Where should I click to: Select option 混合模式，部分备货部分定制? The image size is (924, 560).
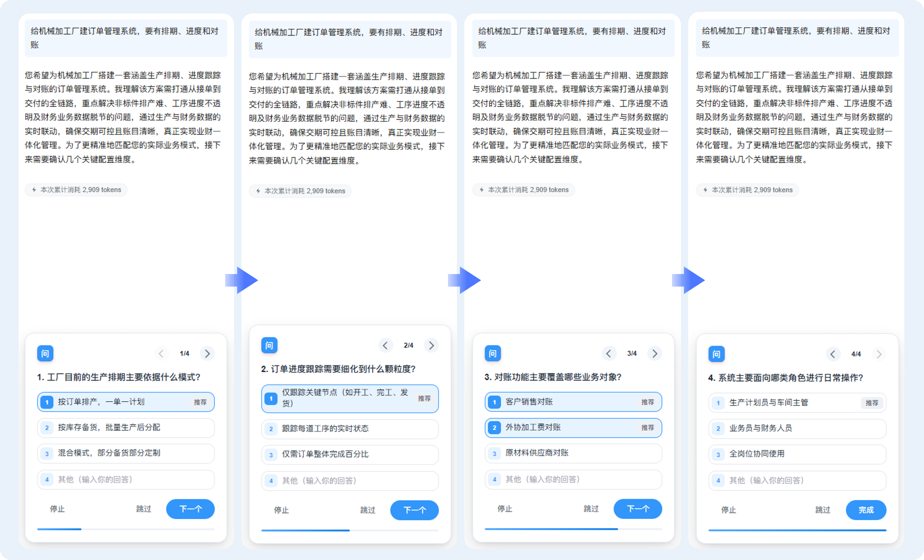[x=126, y=453]
